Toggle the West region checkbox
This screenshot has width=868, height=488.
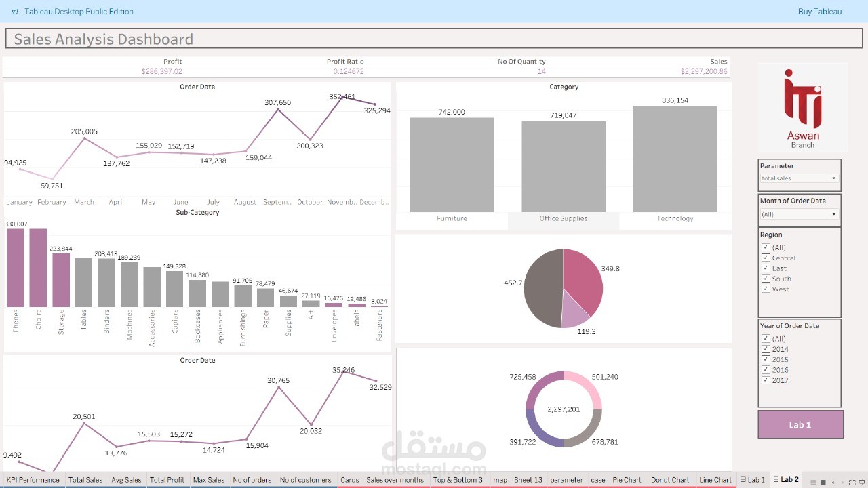[x=765, y=288]
